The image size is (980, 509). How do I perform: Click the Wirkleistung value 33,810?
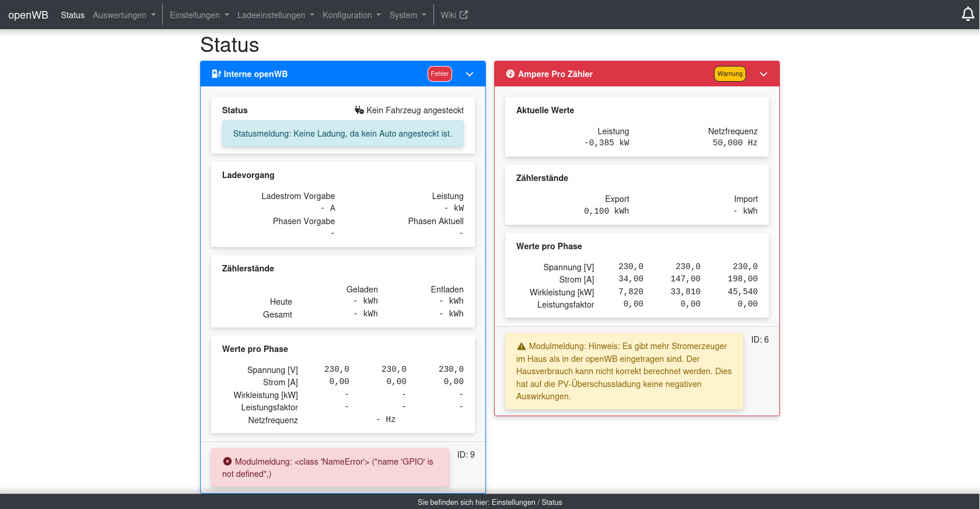[x=685, y=291]
